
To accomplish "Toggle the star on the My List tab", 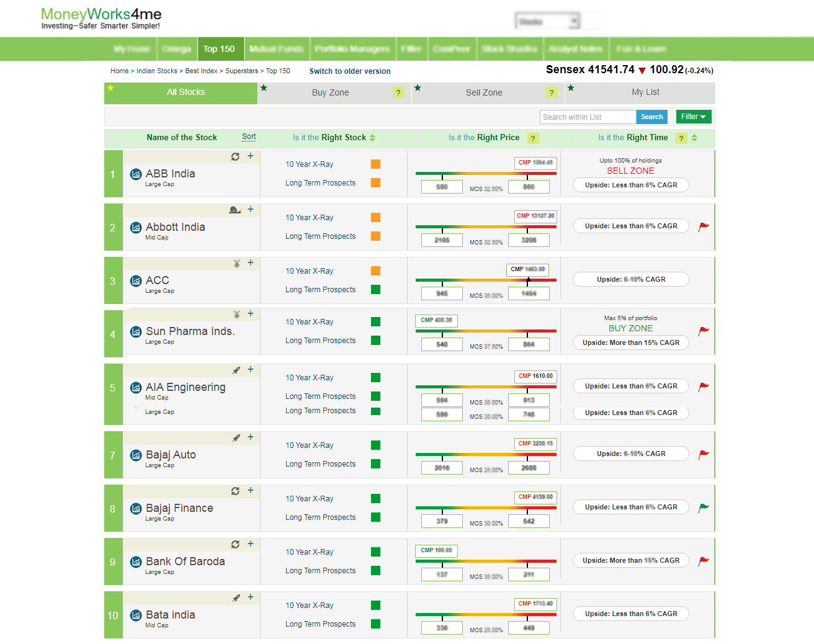I will pyautogui.click(x=571, y=88).
